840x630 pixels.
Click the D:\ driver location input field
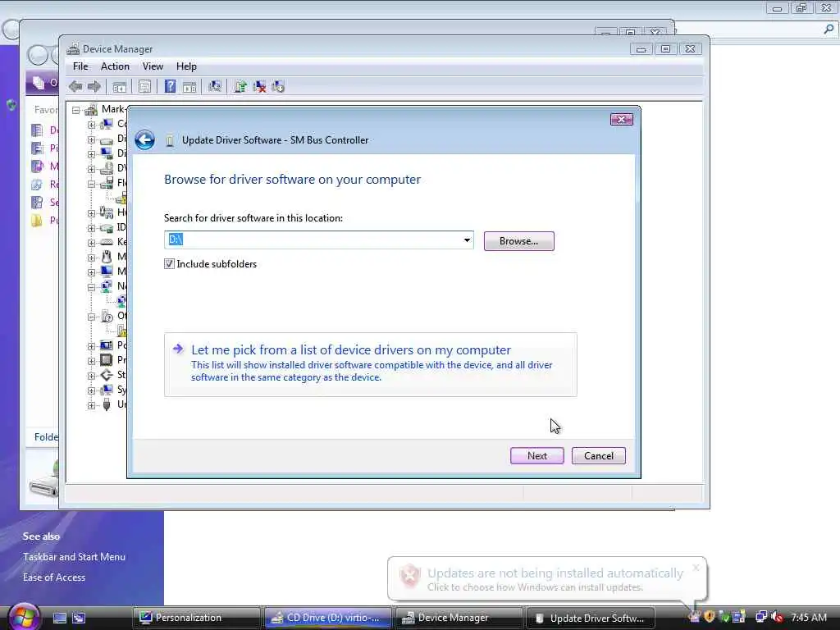pos(319,240)
